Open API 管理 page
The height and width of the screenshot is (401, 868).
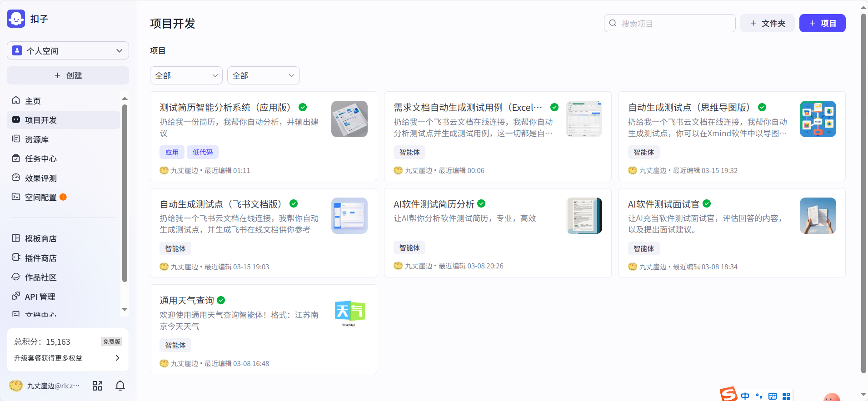pos(40,297)
